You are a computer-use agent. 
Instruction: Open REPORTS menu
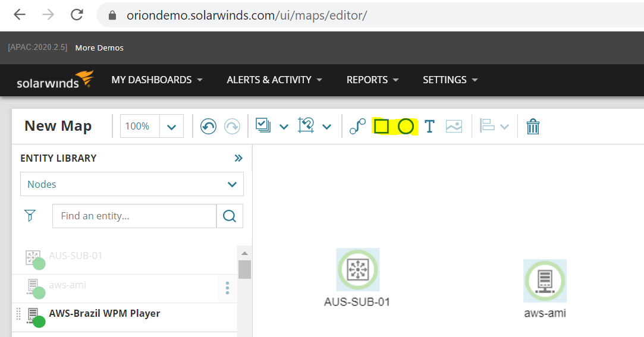pyautogui.click(x=372, y=80)
